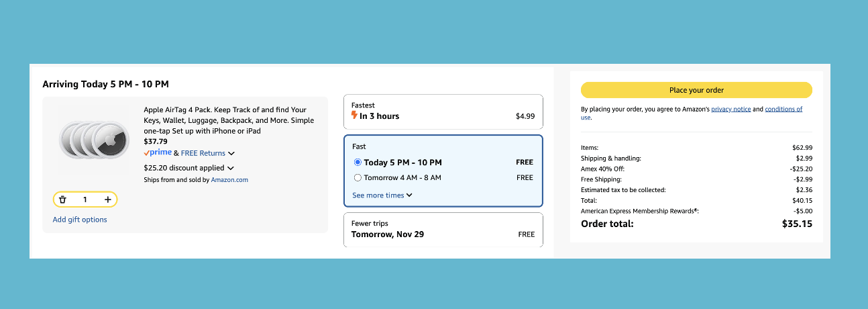This screenshot has width=868, height=309.
Task: Expand See more times
Action: (x=382, y=195)
